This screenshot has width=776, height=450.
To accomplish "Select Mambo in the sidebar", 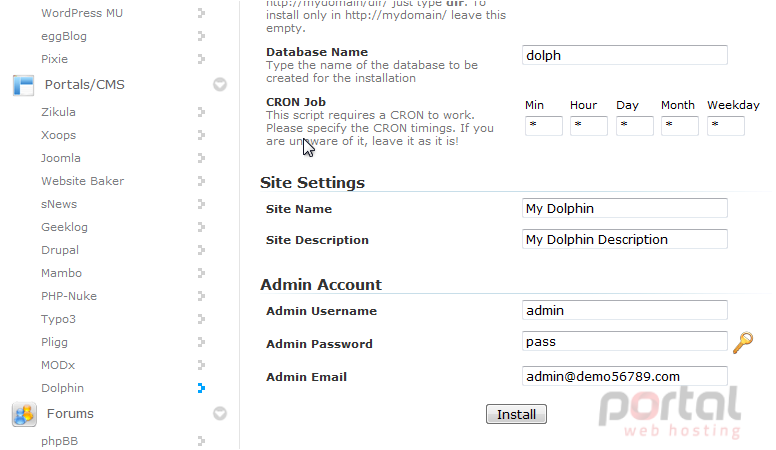I will pos(61,273).
